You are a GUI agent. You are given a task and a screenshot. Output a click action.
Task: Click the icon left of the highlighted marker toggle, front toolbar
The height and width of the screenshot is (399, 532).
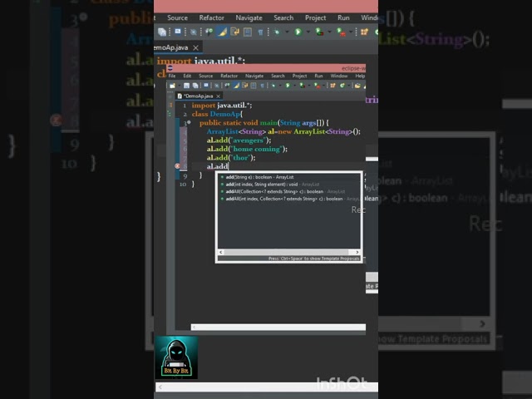[x=227, y=85]
